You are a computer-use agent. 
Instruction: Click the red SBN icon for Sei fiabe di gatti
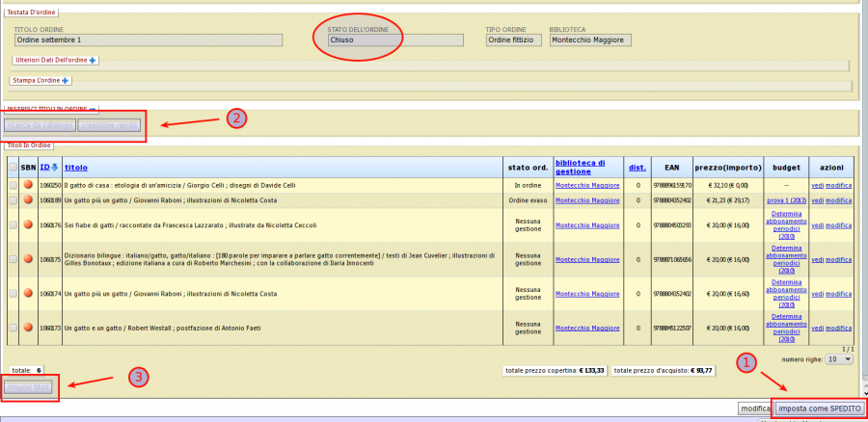(29, 225)
